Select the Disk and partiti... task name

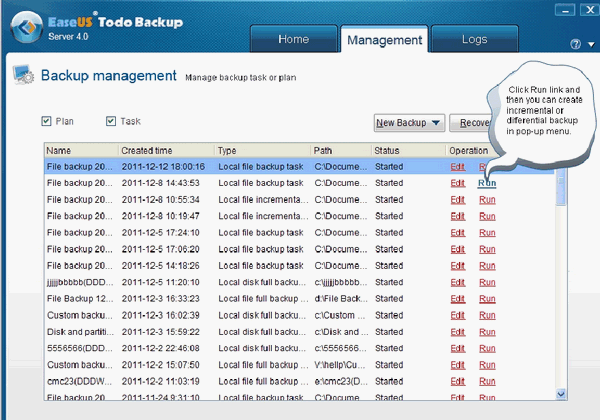pyautogui.click(x=80, y=332)
